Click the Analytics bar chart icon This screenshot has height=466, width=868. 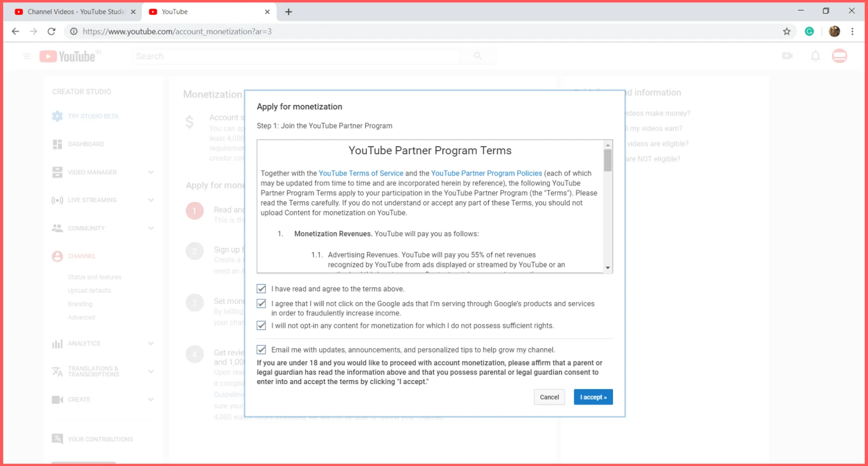tap(57, 344)
